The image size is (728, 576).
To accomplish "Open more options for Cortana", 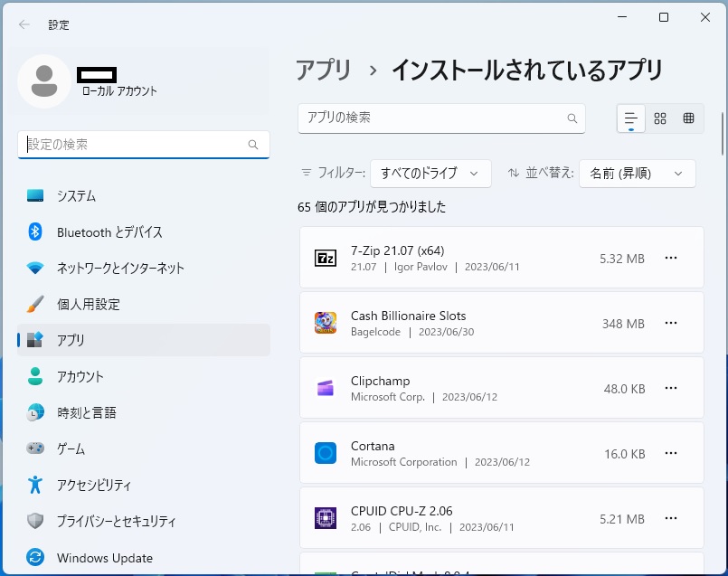I will tap(671, 452).
